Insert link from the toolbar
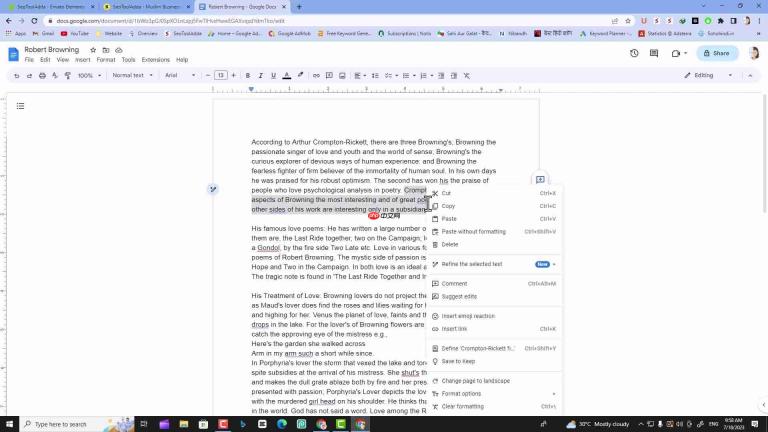Viewport: 768px width, 432px height. click(x=316, y=75)
